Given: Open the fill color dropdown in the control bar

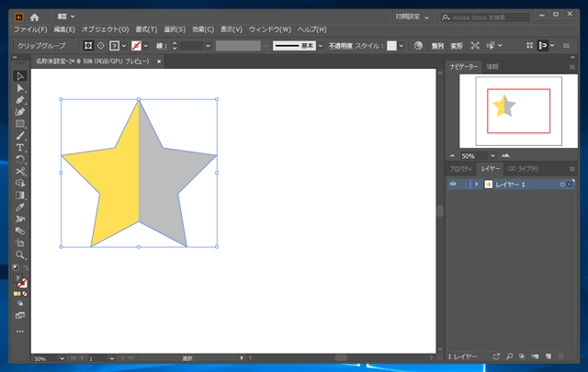Looking at the screenshot, I should (x=124, y=46).
